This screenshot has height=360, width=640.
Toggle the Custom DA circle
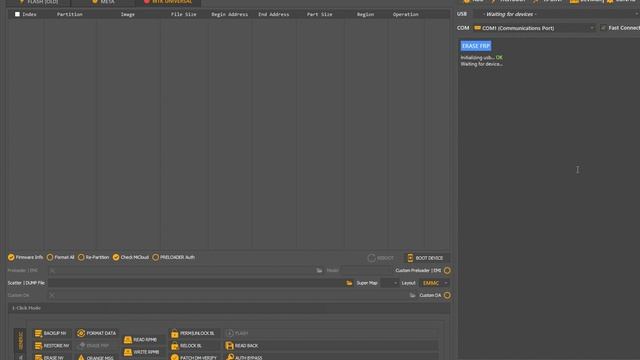(x=447, y=295)
